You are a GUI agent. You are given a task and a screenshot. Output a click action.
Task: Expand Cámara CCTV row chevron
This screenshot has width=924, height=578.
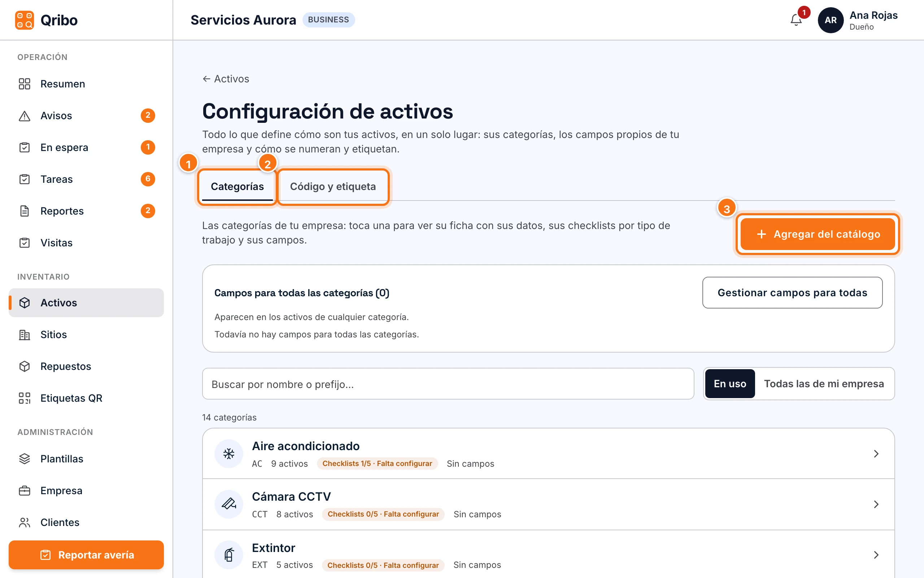click(876, 504)
